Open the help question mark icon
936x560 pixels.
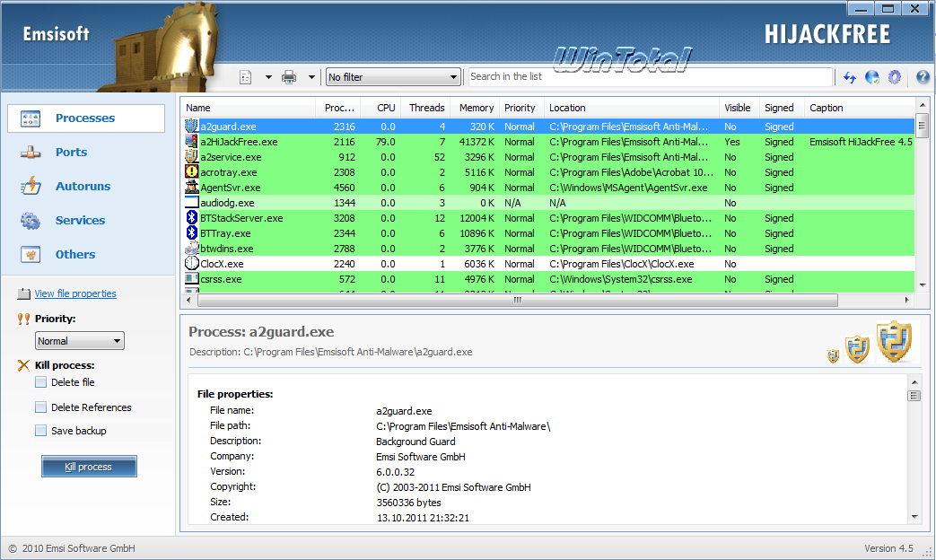(x=923, y=77)
